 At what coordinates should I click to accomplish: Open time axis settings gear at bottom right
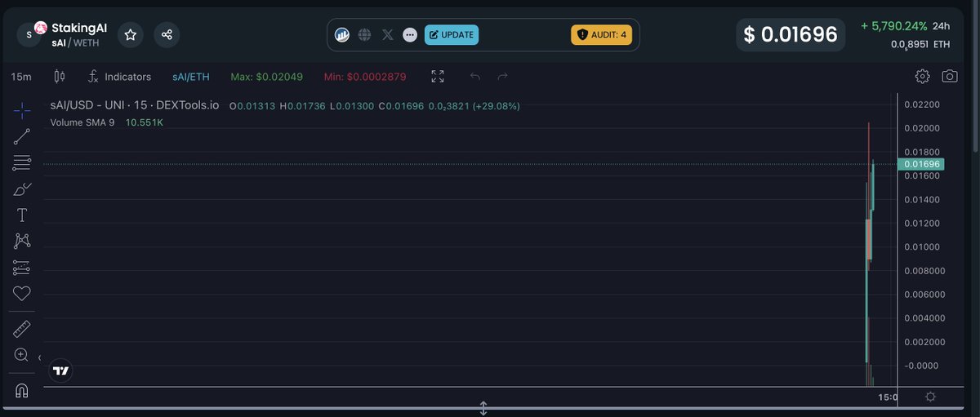pyautogui.click(x=930, y=397)
